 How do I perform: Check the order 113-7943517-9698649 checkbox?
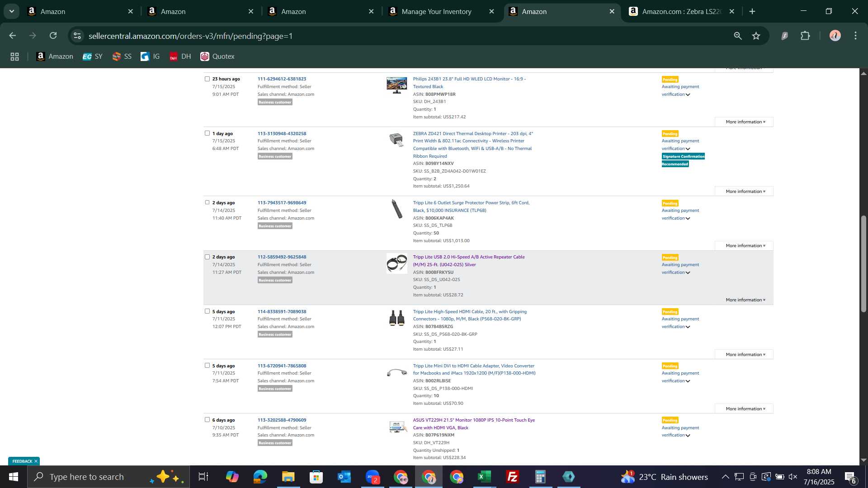pos(207,202)
